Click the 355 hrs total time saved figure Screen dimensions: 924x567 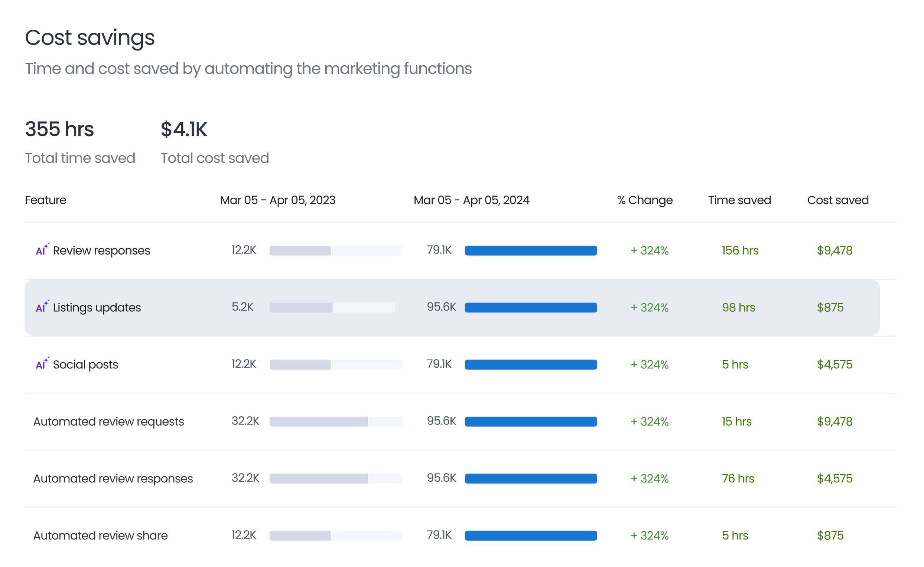pyautogui.click(x=59, y=130)
